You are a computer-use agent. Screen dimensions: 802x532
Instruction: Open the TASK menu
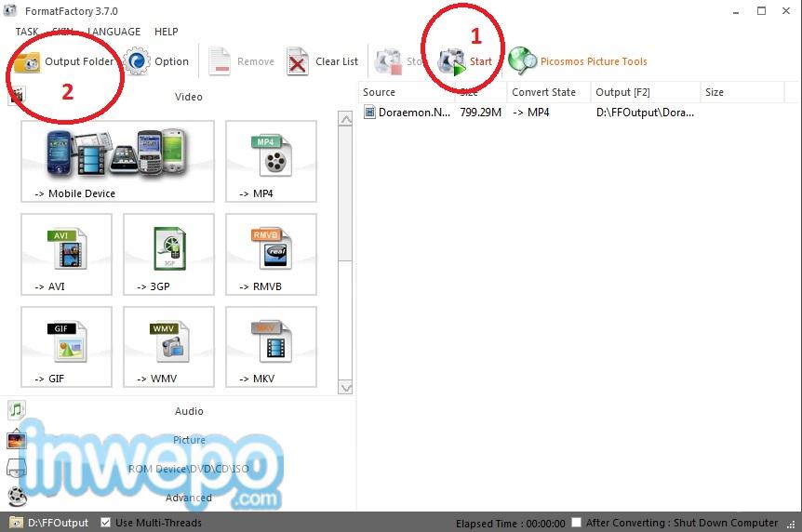tap(27, 32)
